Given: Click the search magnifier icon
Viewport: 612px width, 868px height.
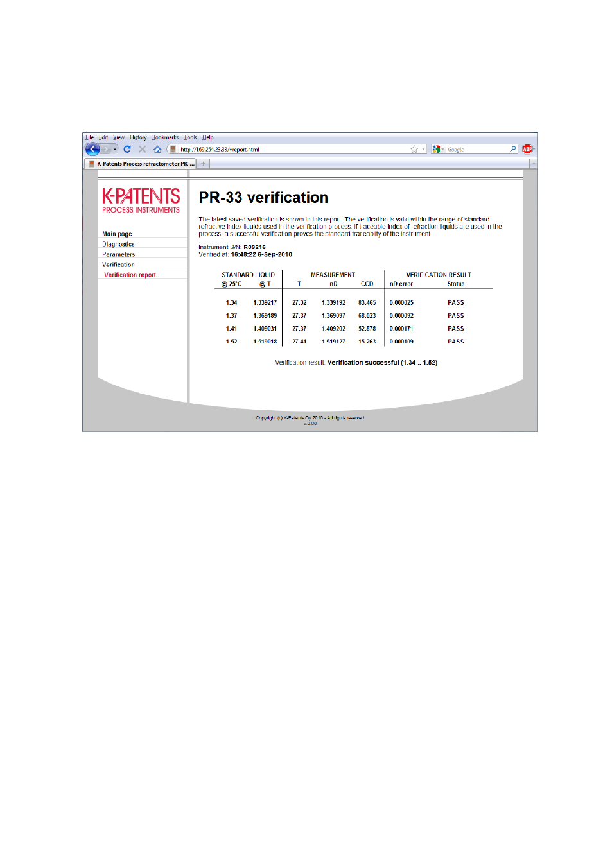Looking at the screenshot, I should click(x=512, y=149).
